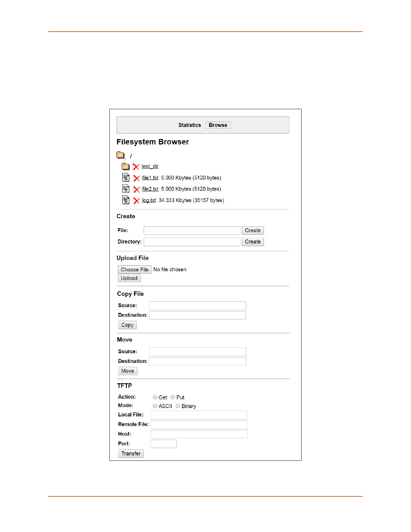Image resolution: width=411 pixels, height=532 pixels.
Task: Focus the TFTP Remote File field
Action: 199,424
